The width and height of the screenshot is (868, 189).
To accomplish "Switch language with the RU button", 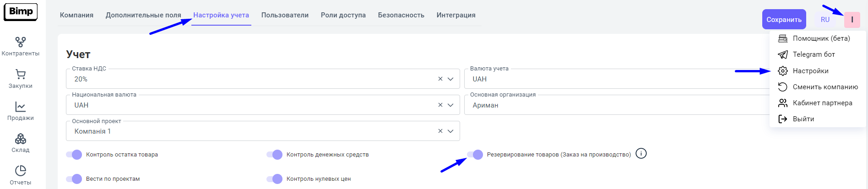I will pyautogui.click(x=825, y=20).
